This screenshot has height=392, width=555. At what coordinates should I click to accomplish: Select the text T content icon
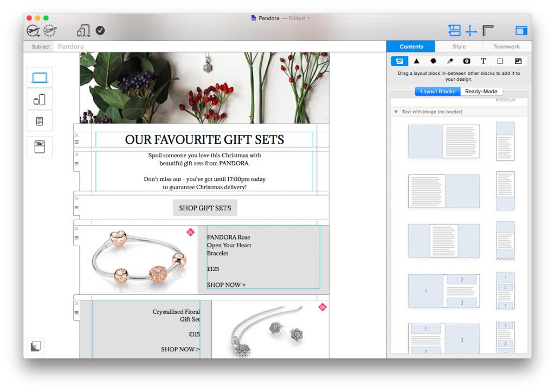pyautogui.click(x=483, y=61)
